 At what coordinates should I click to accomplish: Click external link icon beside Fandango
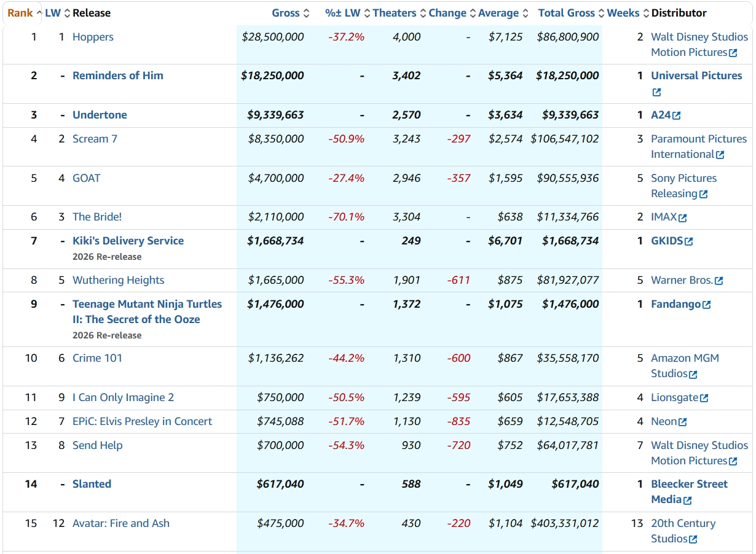point(706,305)
